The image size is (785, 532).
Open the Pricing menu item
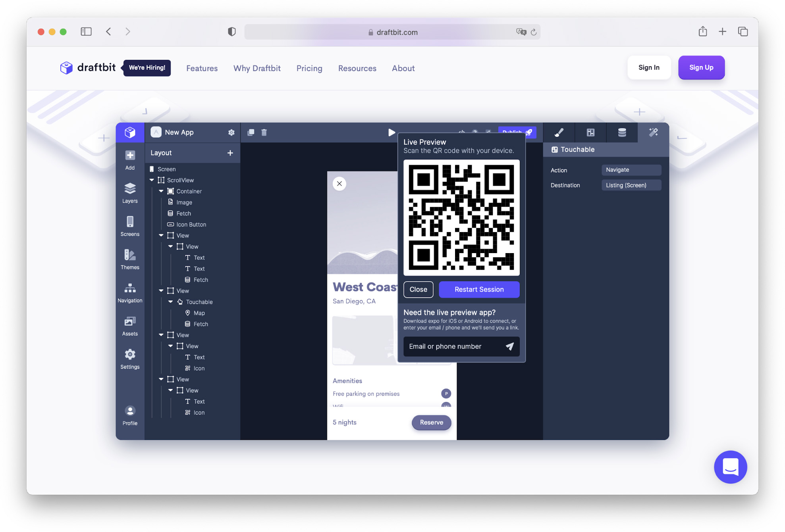click(309, 68)
